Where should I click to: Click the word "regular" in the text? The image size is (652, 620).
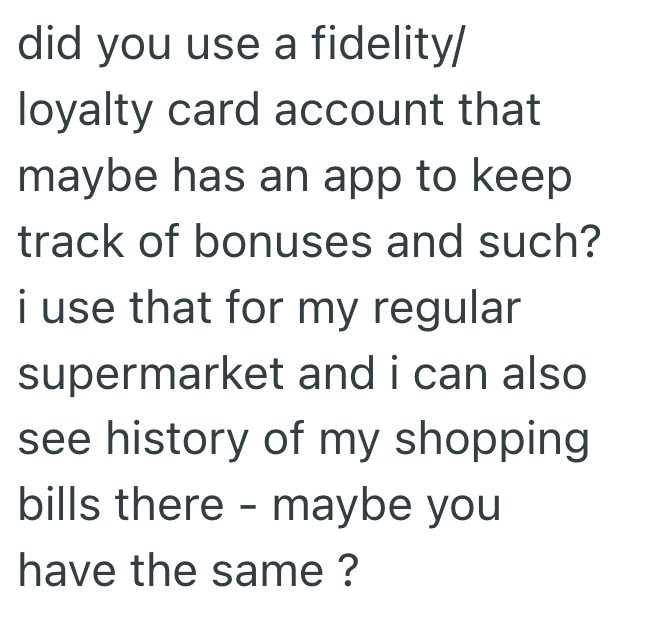point(447,310)
